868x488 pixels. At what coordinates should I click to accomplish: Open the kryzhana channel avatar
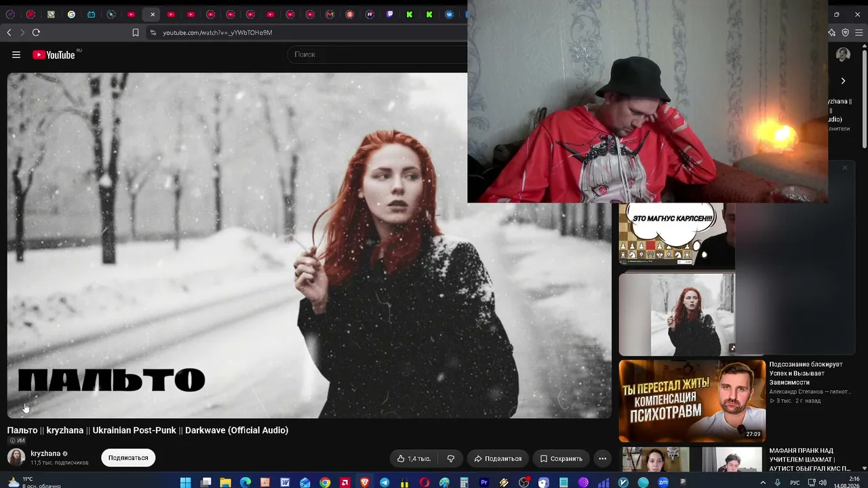[x=16, y=457]
